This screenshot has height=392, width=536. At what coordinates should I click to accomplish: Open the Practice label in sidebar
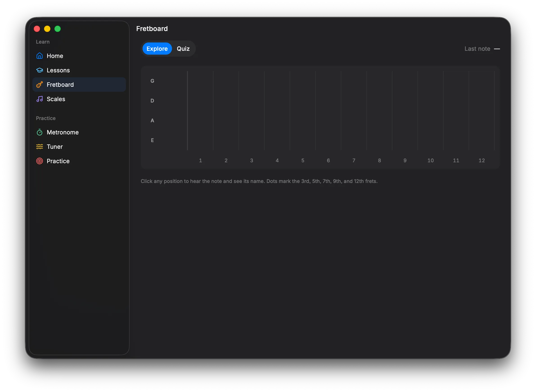click(58, 161)
